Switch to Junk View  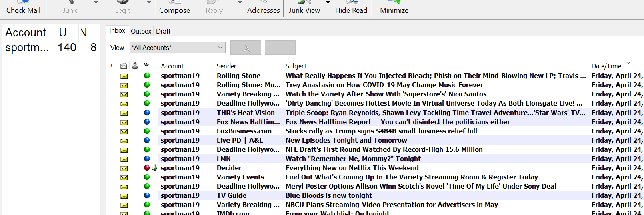[304, 8]
